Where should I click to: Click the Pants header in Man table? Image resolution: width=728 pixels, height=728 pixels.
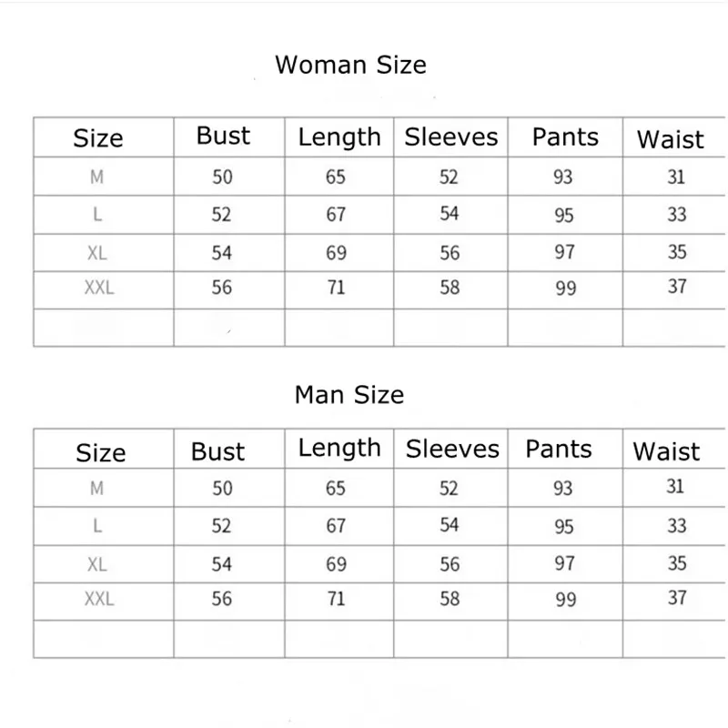coord(559,449)
